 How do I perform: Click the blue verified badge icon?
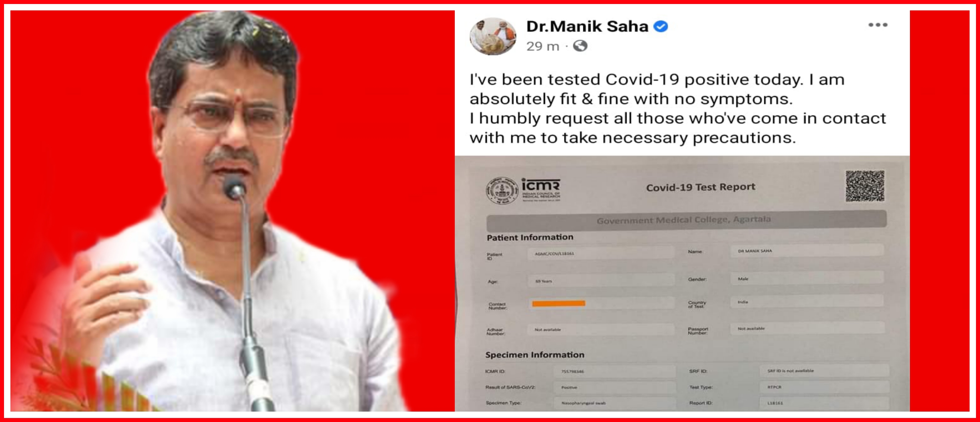(661, 26)
